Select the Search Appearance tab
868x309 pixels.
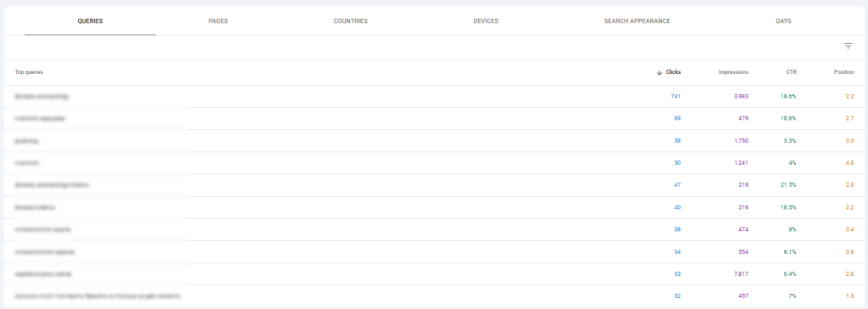637,21
